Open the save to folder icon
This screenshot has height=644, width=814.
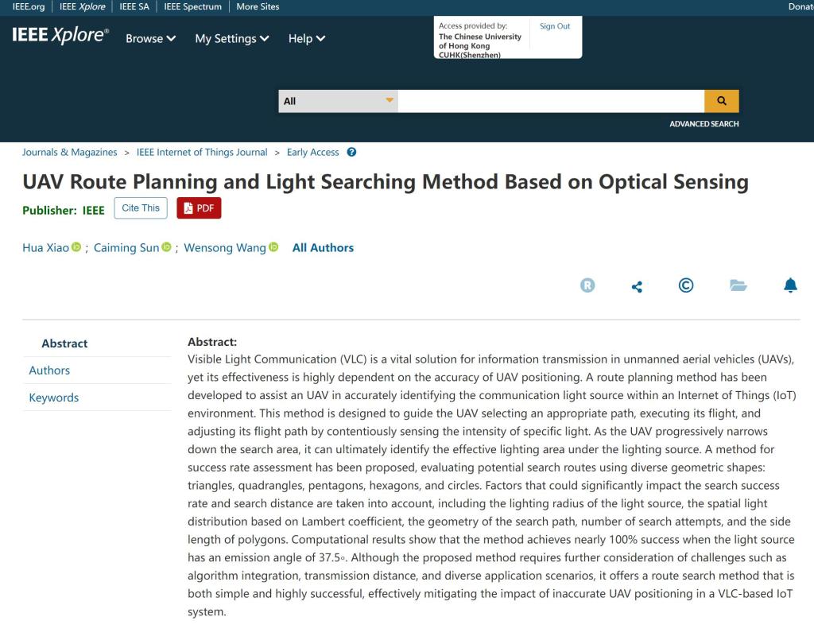738,286
